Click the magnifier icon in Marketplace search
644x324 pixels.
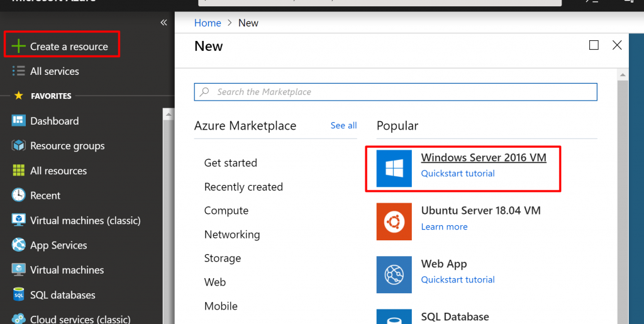pos(204,92)
